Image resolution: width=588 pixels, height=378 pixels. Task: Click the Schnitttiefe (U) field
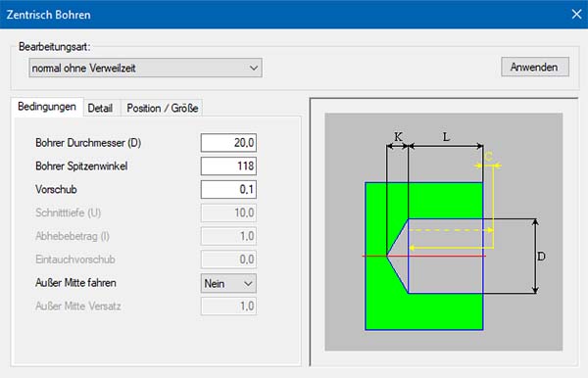[228, 213]
